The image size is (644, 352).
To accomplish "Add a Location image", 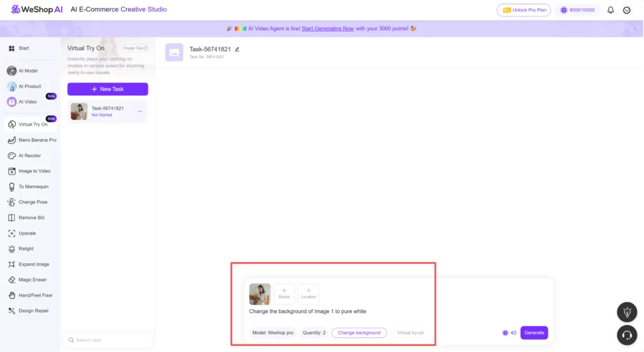I will (308, 293).
